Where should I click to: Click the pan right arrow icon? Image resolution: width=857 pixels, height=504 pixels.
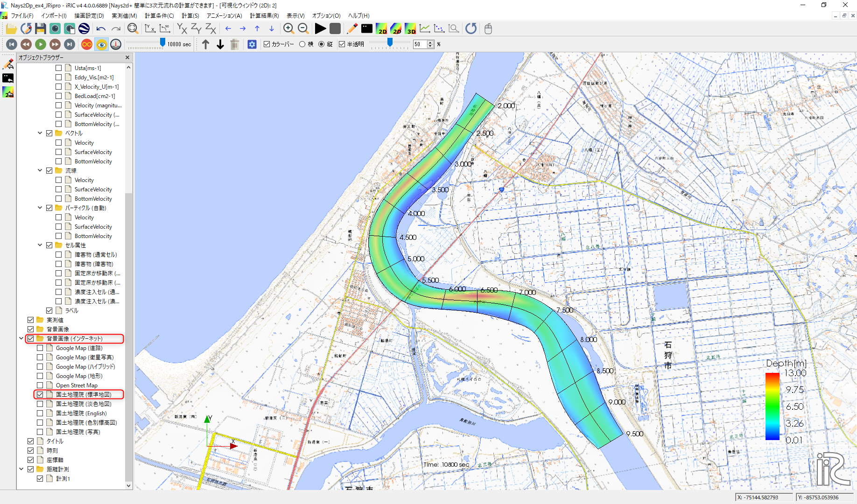pyautogui.click(x=243, y=29)
